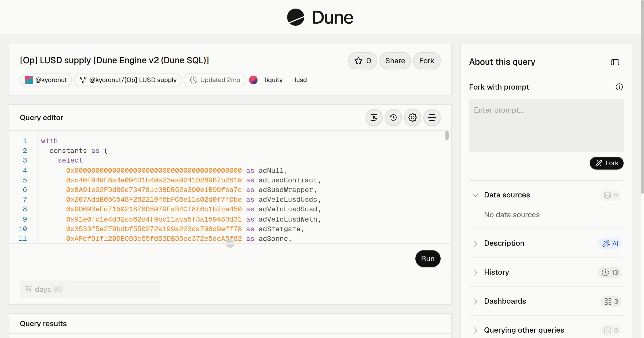Click the query title text
The image size is (644, 338).
point(114,60)
